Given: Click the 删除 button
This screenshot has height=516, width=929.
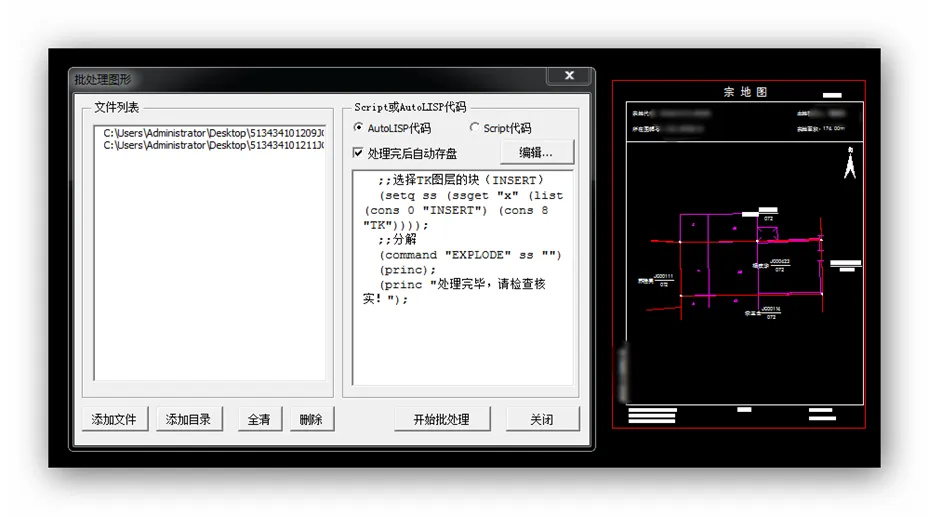Looking at the screenshot, I should click(311, 419).
